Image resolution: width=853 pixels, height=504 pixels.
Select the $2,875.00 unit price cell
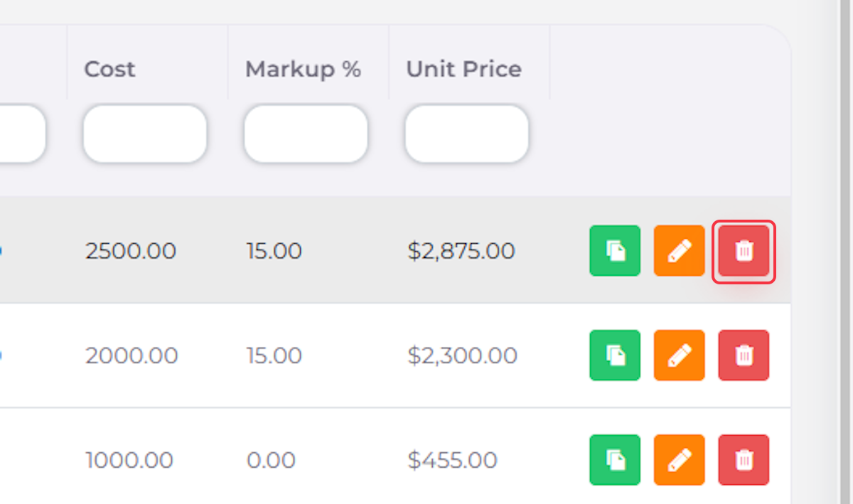tap(461, 251)
